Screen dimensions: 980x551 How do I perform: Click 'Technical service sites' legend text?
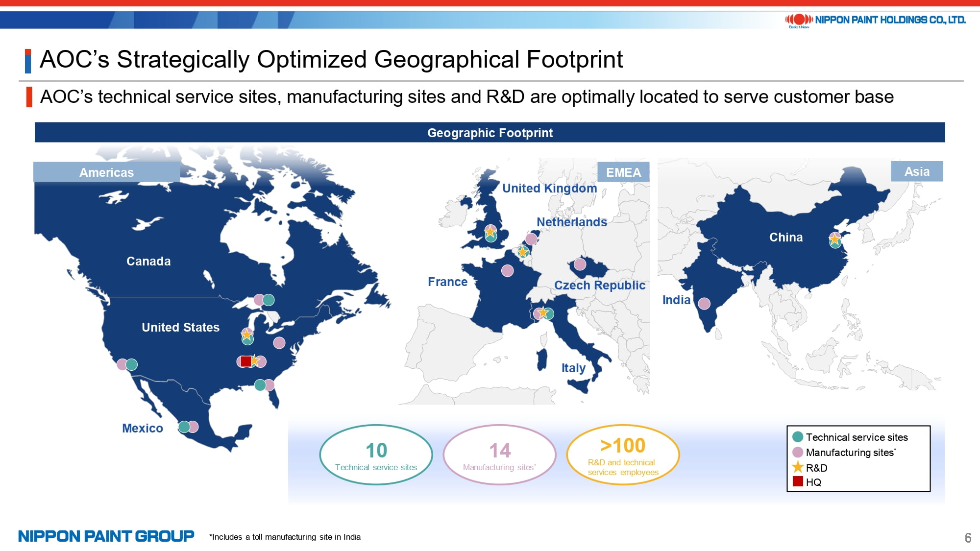click(857, 437)
